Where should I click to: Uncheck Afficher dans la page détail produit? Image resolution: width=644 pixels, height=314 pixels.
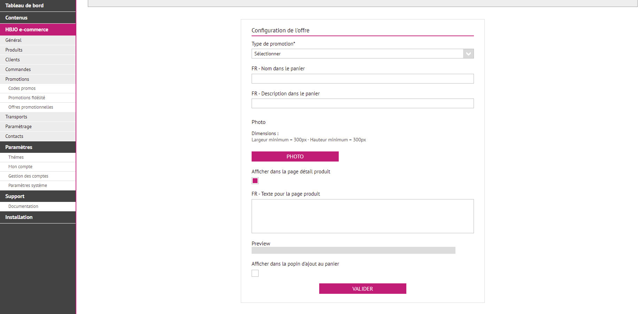(255, 181)
